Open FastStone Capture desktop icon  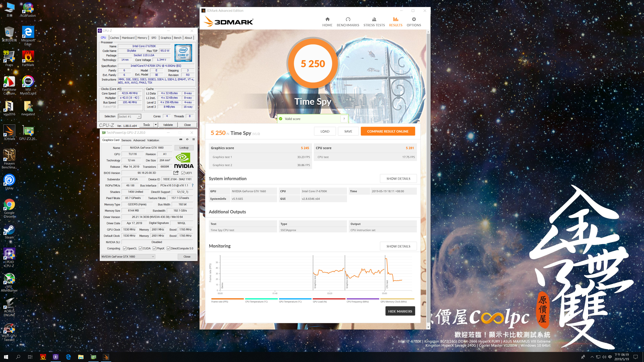pyautogui.click(x=9, y=85)
